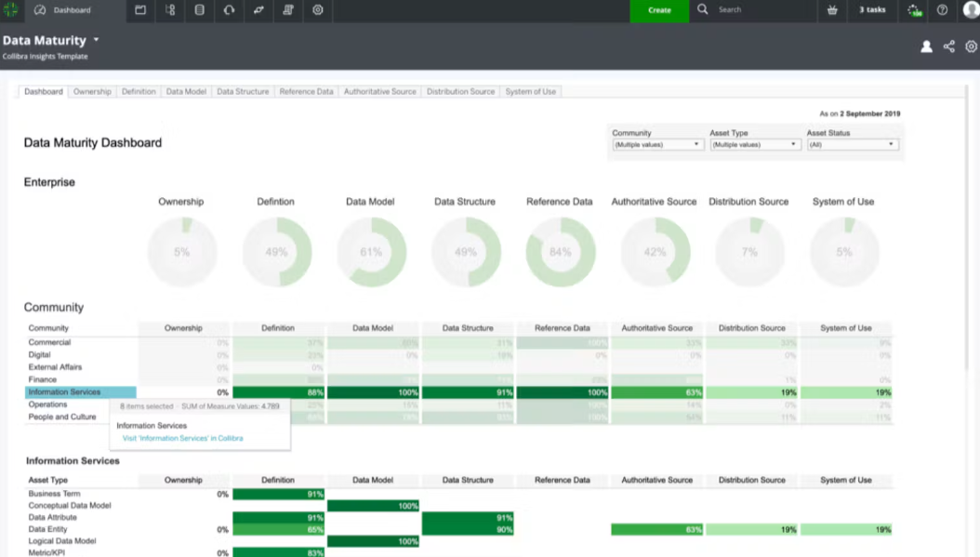Open the Data Catalog folder icon
980x557 pixels.
[140, 10]
